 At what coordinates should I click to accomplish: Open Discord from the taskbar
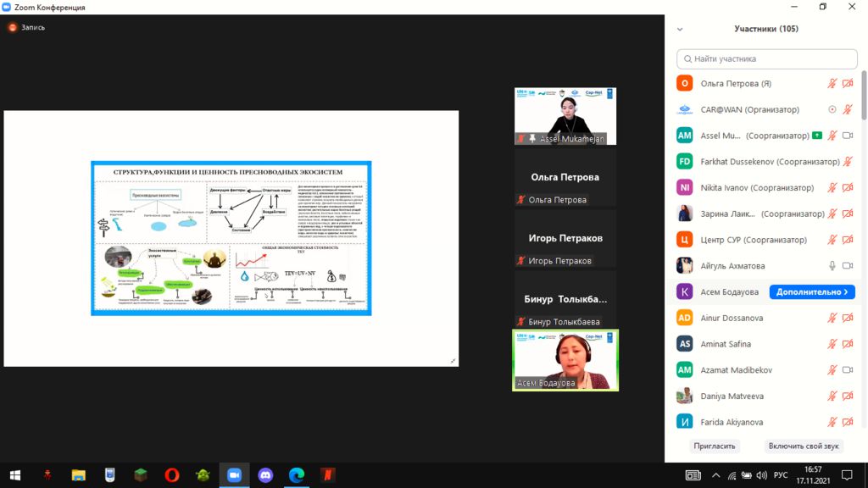point(265,474)
